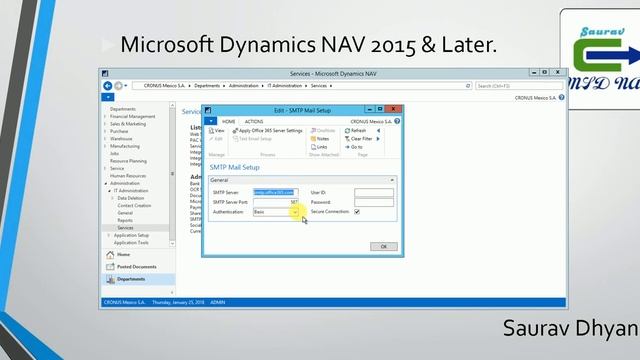This screenshot has height=360, width=640.
Task: Click the OK button
Action: point(384,247)
